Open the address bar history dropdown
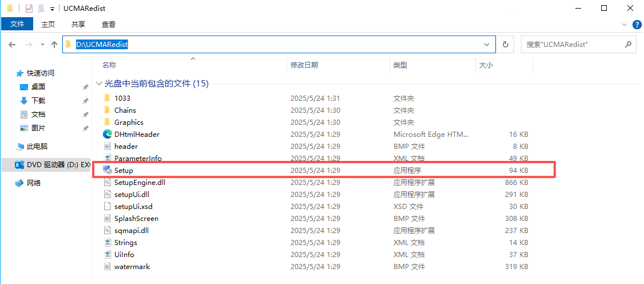 (x=487, y=44)
